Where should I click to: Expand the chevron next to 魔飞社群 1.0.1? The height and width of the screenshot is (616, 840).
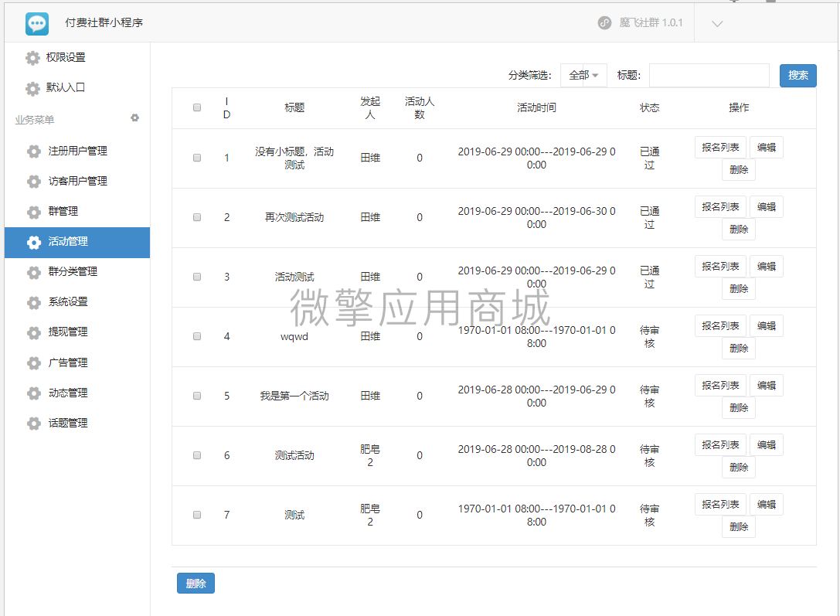tap(716, 23)
